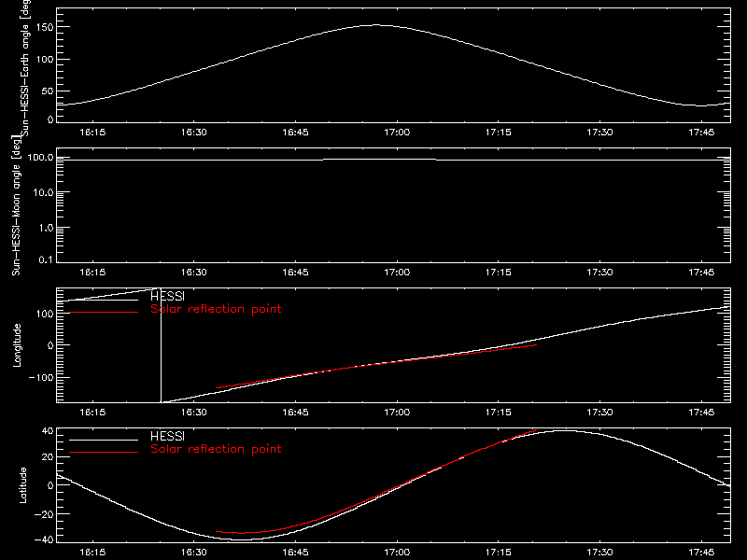The width and height of the screenshot is (747, 560).
Task: Click the -40 tick on Latitude axis
Action: (x=44, y=539)
